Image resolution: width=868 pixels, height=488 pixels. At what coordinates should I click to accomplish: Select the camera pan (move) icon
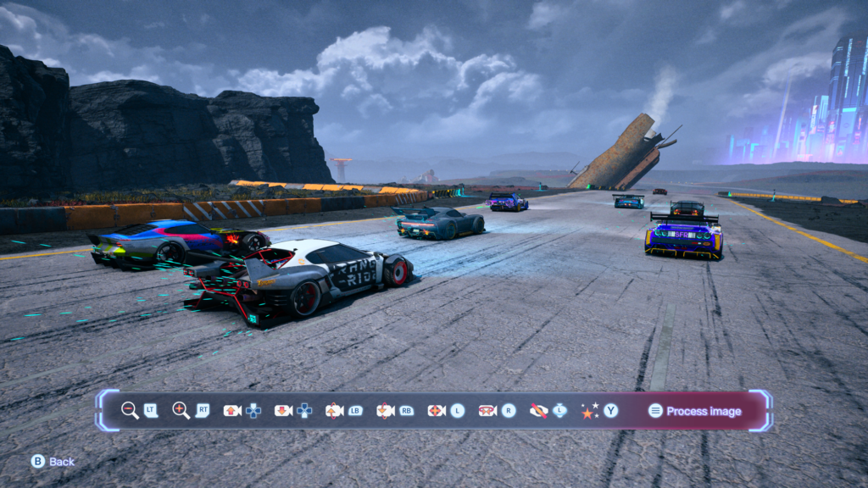pyautogui.click(x=437, y=411)
